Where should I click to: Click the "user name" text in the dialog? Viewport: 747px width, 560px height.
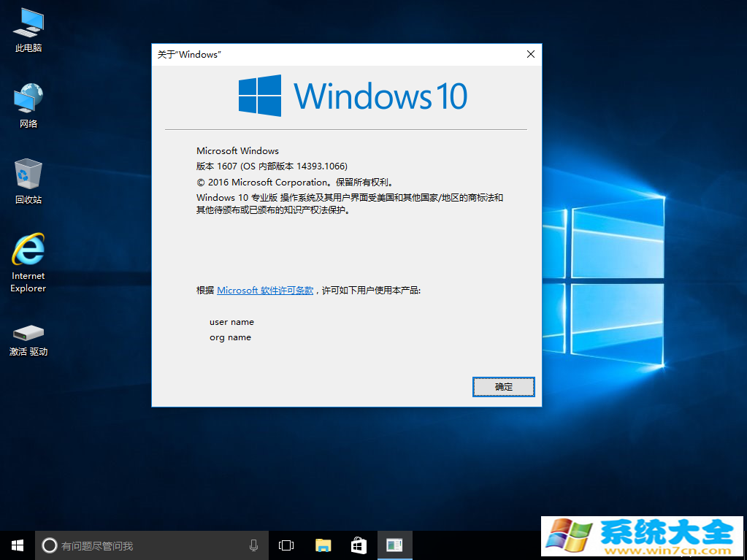231,322
